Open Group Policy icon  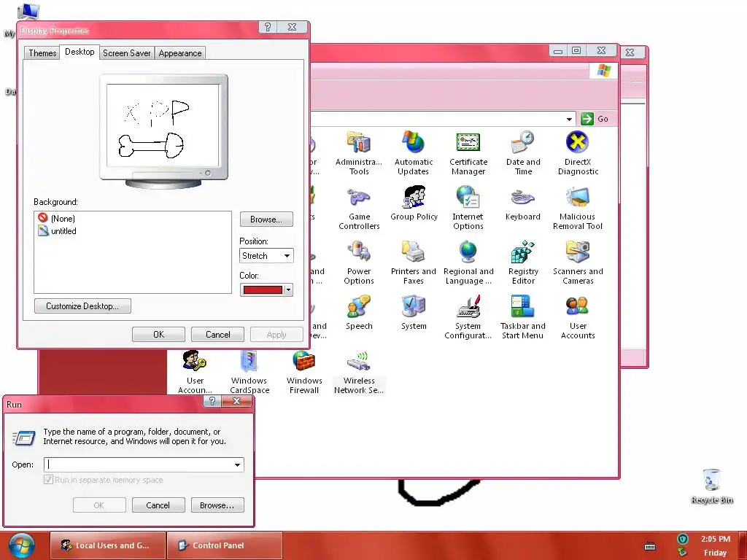coord(414,204)
